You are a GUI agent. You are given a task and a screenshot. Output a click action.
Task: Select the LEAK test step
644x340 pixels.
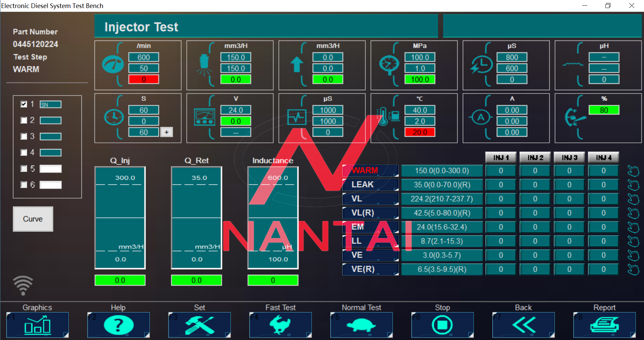370,185
